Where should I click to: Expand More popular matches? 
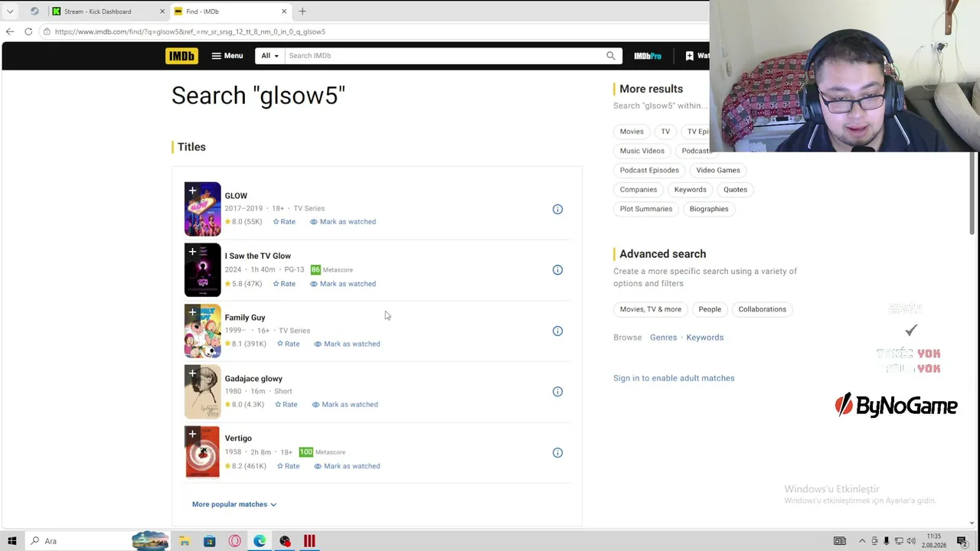(x=234, y=504)
